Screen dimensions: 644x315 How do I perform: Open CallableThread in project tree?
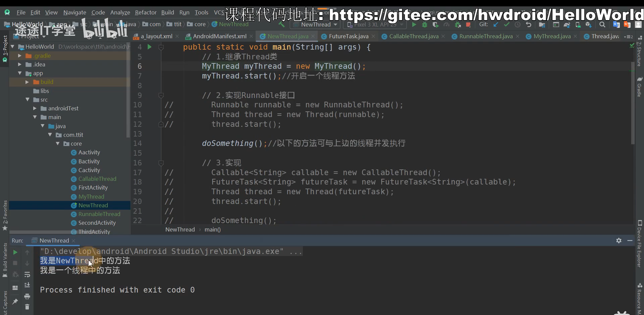pos(97,179)
